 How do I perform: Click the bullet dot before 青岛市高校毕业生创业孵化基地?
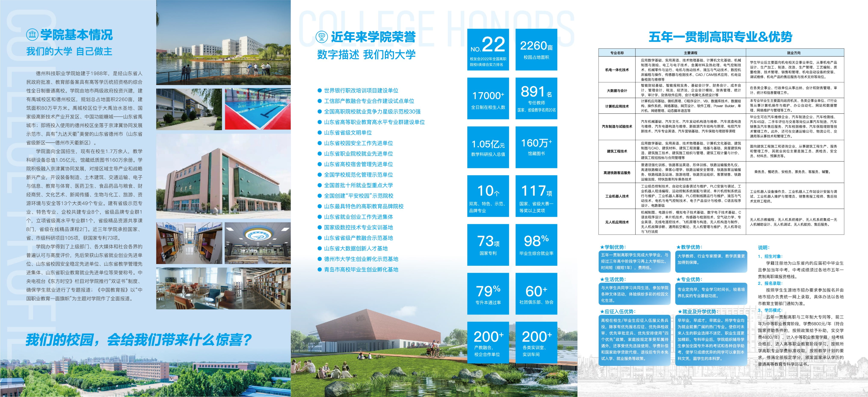point(319,269)
